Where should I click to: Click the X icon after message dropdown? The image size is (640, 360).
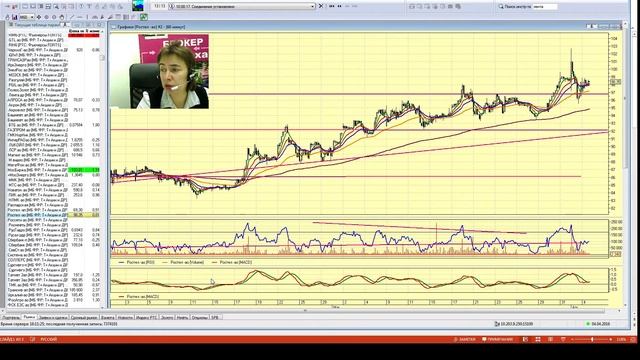pos(320,6)
